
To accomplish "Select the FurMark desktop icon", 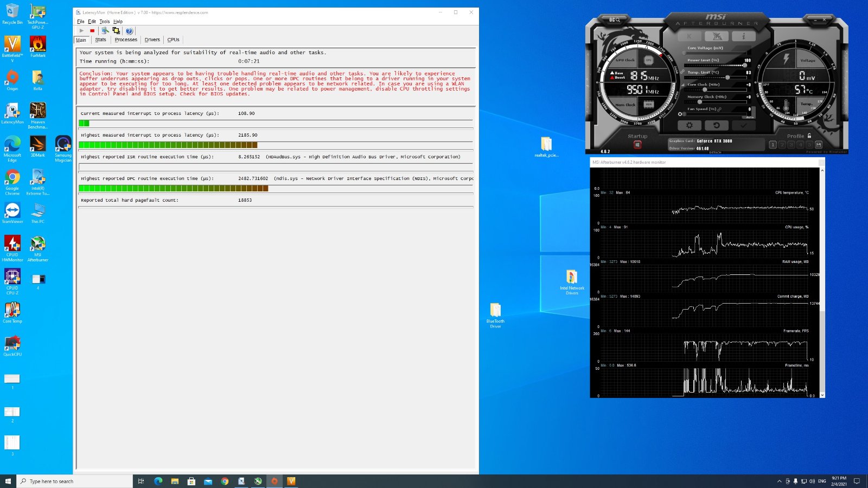I will 38,47.
